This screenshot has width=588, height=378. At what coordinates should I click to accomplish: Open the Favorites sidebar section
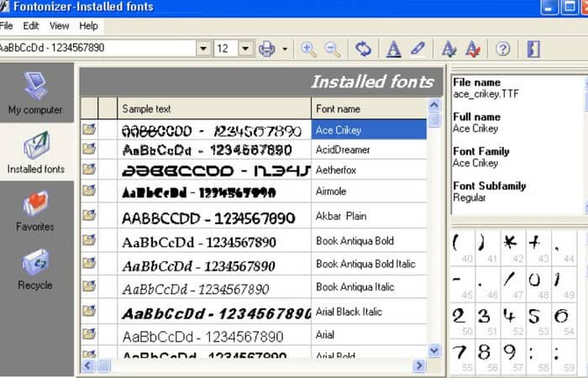pos(35,211)
